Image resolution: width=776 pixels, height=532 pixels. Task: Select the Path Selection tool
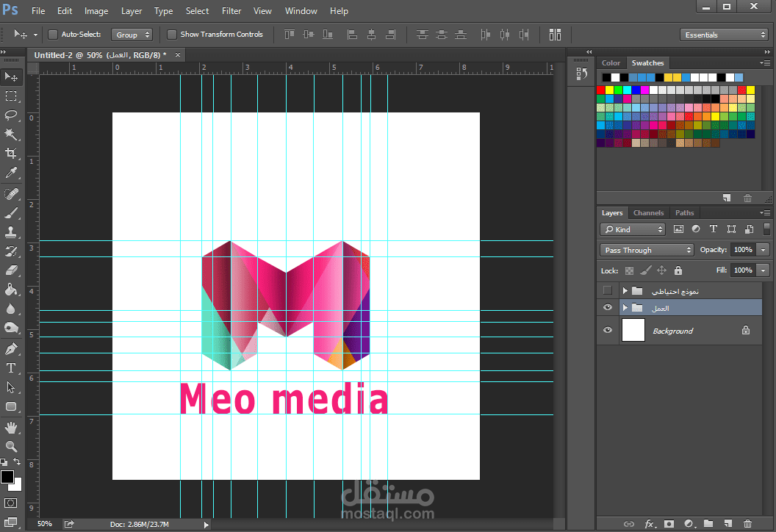(x=11, y=387)
